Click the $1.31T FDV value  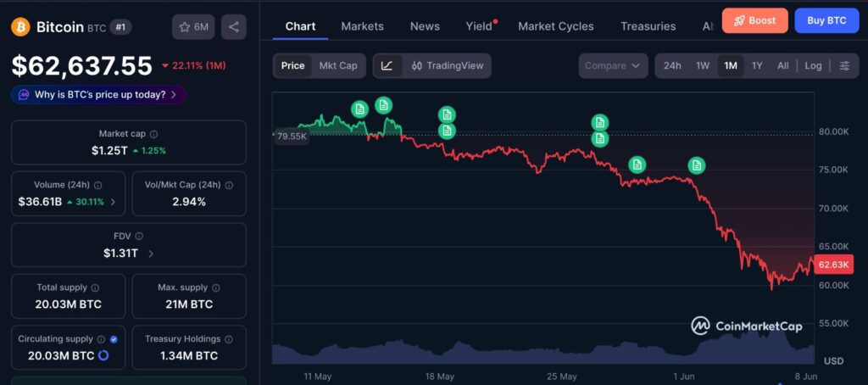(x=120, y=254)
